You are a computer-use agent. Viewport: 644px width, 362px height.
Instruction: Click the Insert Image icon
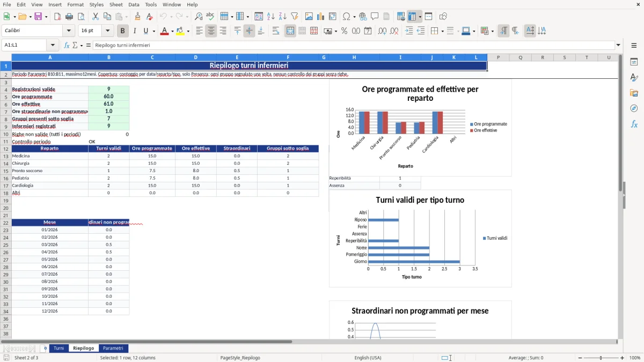coord(309,17)
